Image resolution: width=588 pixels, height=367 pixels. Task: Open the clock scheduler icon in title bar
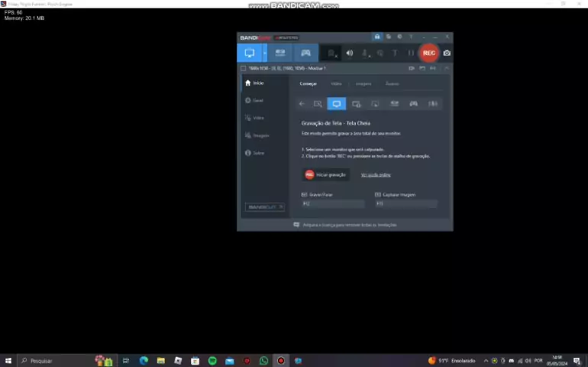[x=399, y=37]
